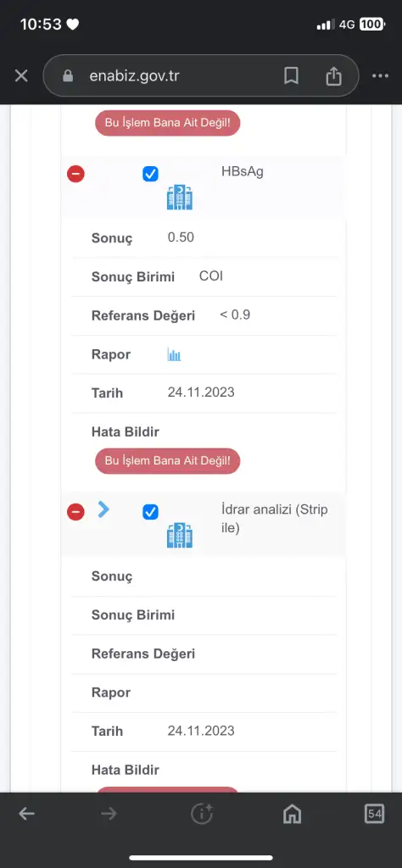
Task: Open the HBsAg report chart icon
Action: pos(174,354)
